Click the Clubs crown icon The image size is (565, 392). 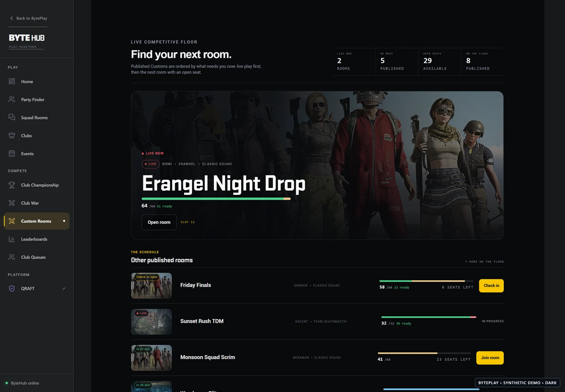pyautogui.click(x=12, y=135)
